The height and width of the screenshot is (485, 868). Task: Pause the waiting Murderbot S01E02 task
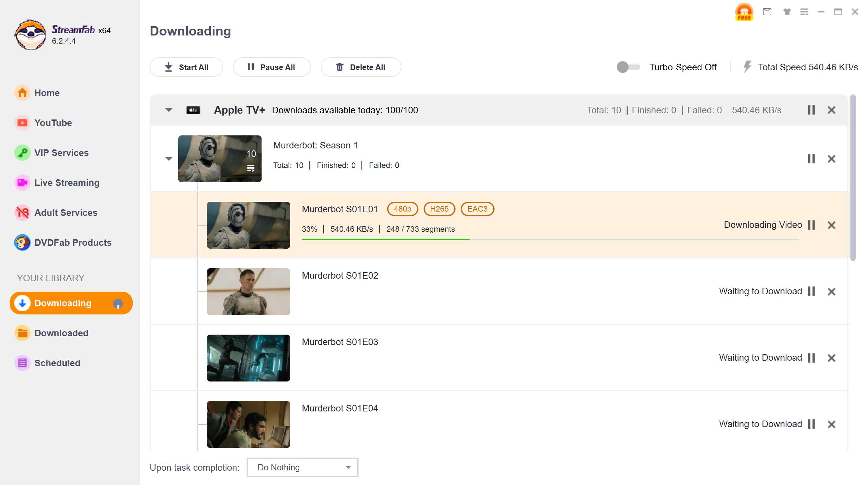[x=811, y=291]
